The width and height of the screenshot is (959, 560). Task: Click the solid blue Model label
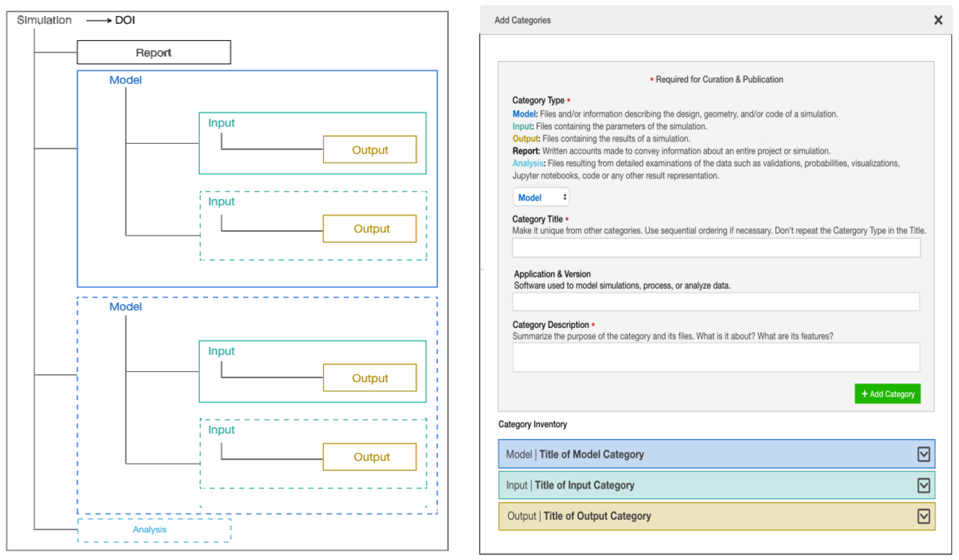(x=125, y=80)
